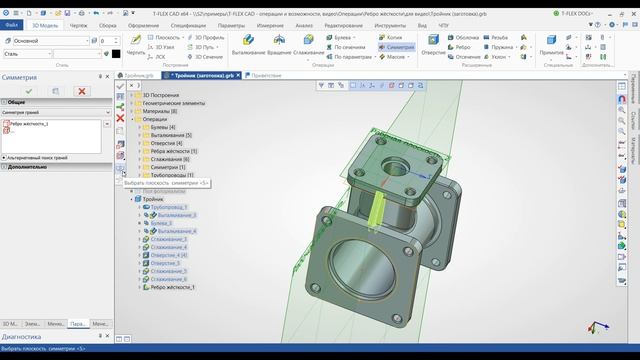Activate the Симметрия ribbon command
Screen dimensions: 640x360
[396, 47]
